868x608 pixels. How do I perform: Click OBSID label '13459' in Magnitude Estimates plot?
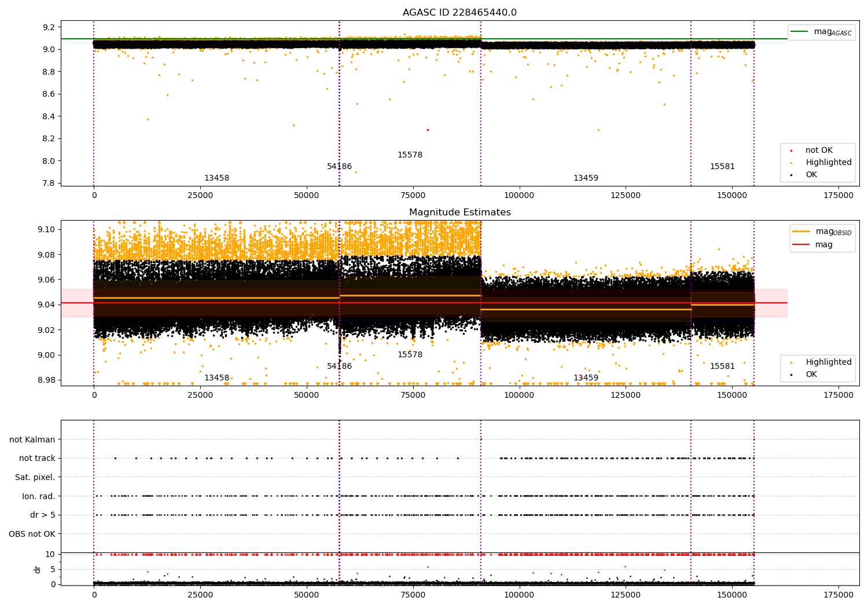pos(586,378)
